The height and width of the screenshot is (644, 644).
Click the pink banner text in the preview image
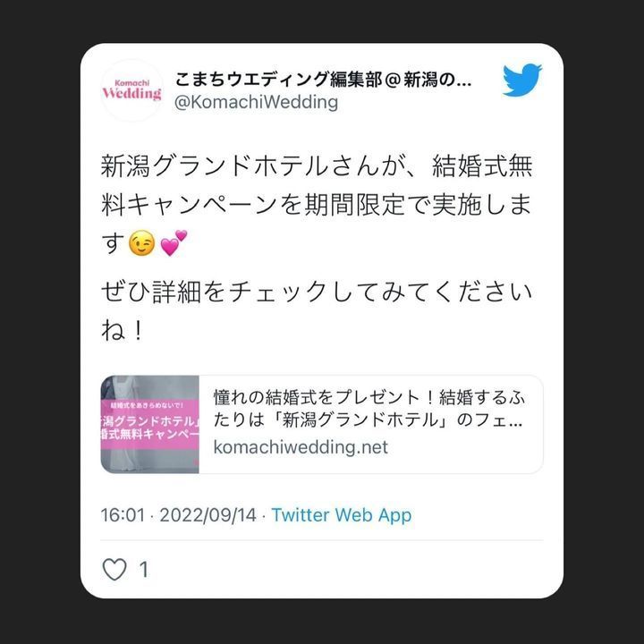150,424
